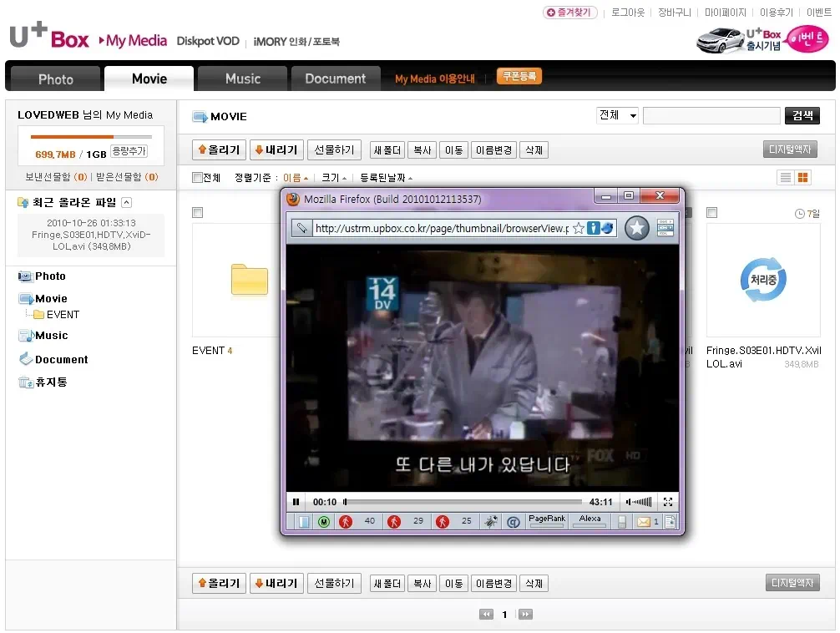Switch to the Music tab
Image resolution: width=840 pixels, height=633 pixels.
click(x=242, y=78)
